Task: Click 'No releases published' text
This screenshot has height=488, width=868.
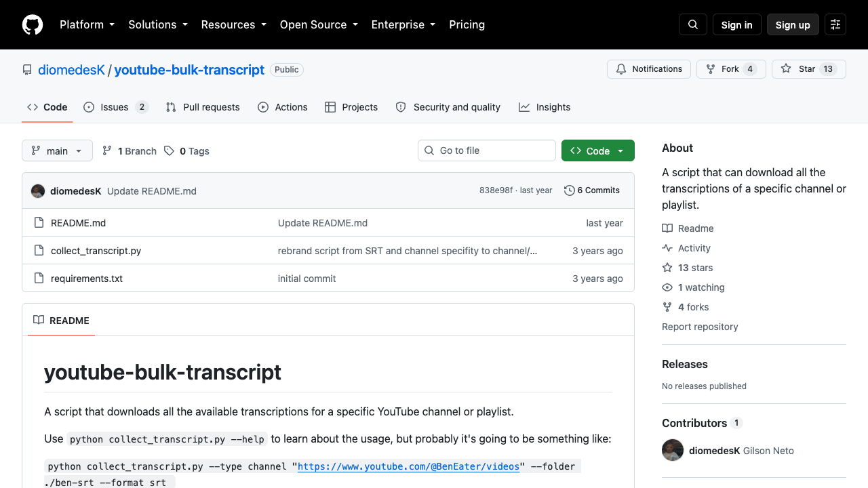Action: click(704, 386)
